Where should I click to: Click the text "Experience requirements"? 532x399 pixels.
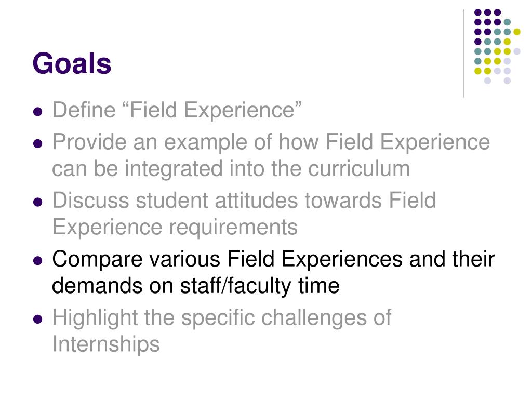click(x=175, y=227)
